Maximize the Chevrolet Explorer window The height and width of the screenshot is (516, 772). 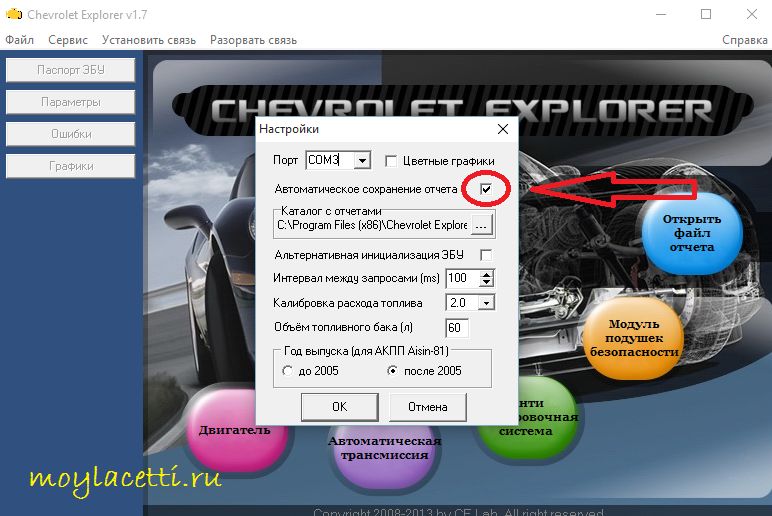point(706,14)
